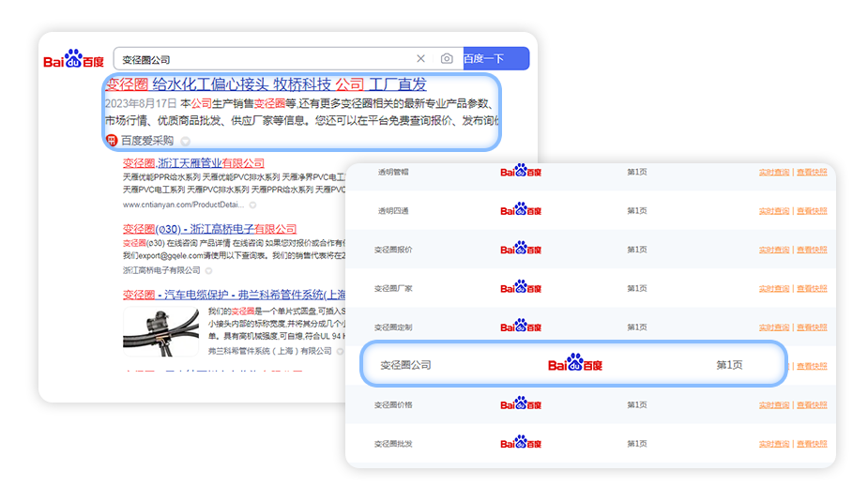868x502 pixels.
Task: Clear the search box with the X icon
Action: tap(420, 59)
